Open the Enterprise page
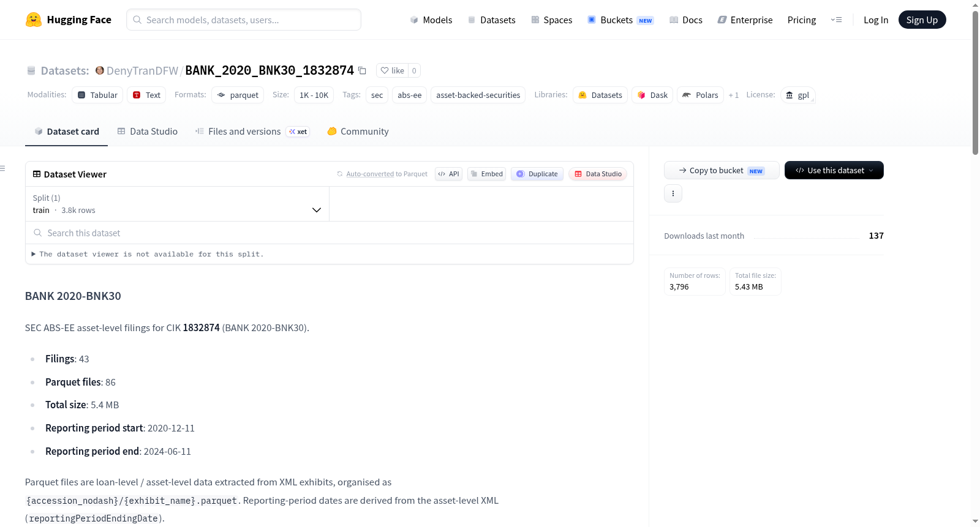The width and height of the screenshot is (980, 527). click(x=745, y=20)
